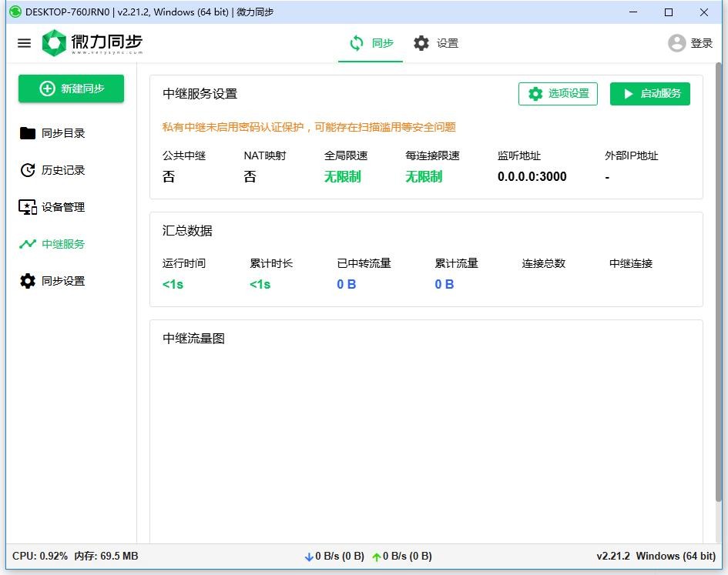Click the vertical scrollbar
The width and height of the screenshot is (728, 575).
718,282
